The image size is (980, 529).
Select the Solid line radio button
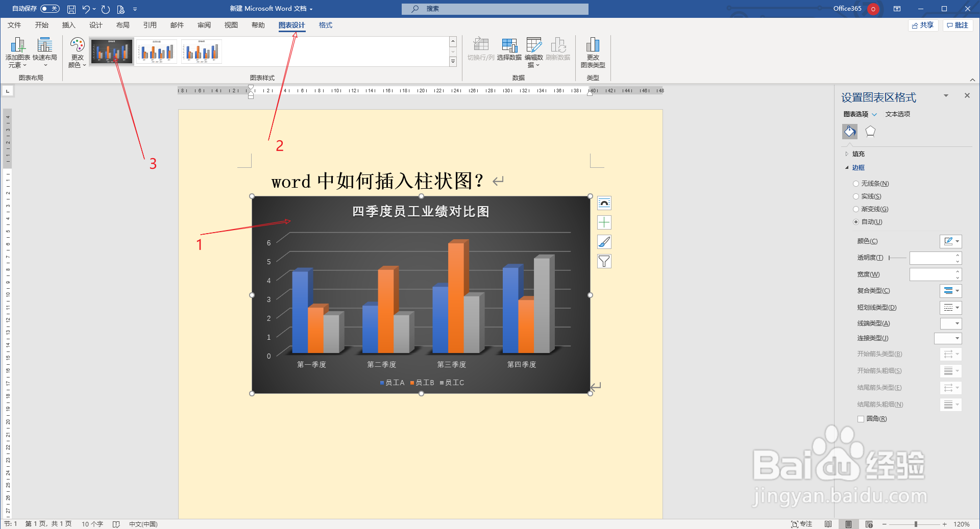pyautogui.click(x=856, y=196)
